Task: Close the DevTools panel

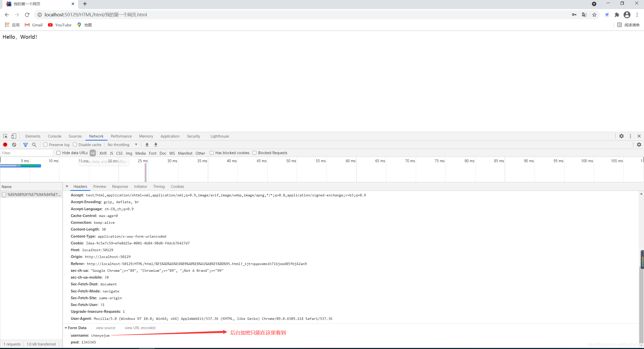Action: (x=639, y=136)
